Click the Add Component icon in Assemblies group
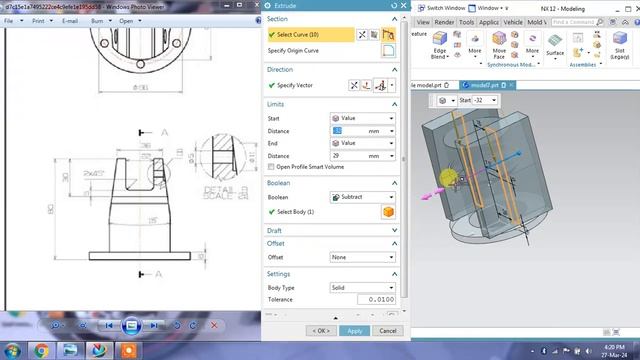 (x=578, y=53)
